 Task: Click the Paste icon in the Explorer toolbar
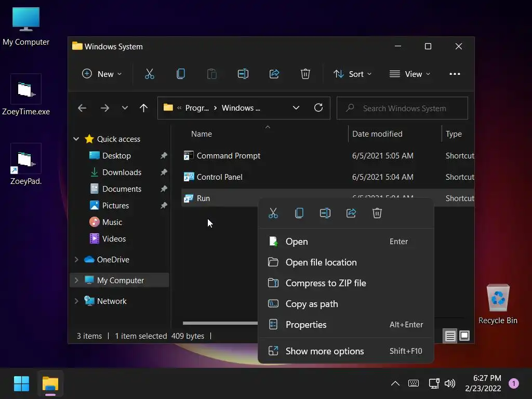click(212, 74)
